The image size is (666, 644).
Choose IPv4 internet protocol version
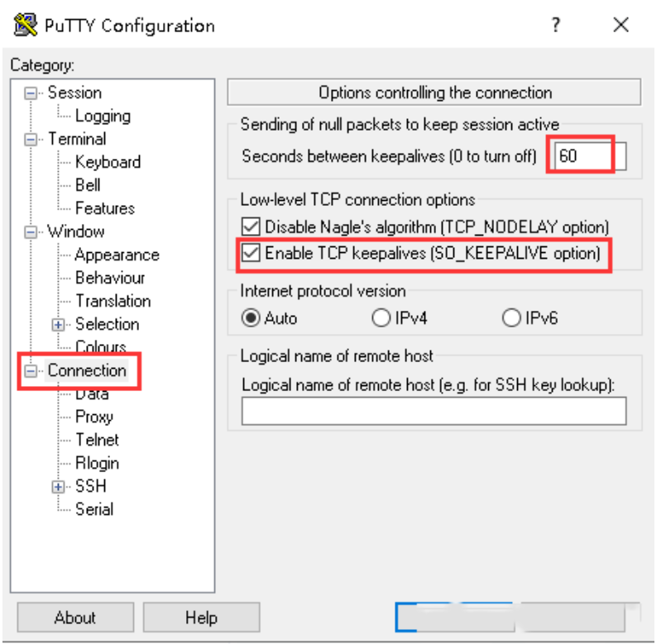(x=381, y=317)
